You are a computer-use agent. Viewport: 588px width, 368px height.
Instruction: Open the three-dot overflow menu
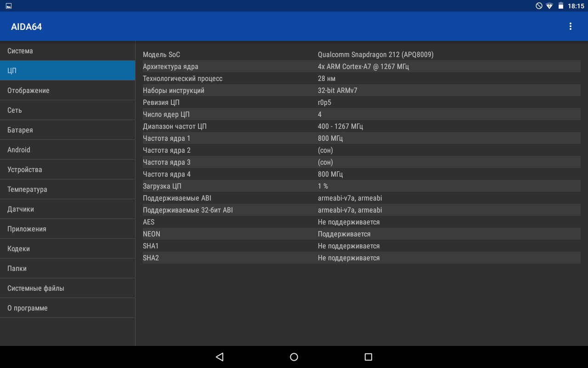pyautogui.click(x=570, y=26)
